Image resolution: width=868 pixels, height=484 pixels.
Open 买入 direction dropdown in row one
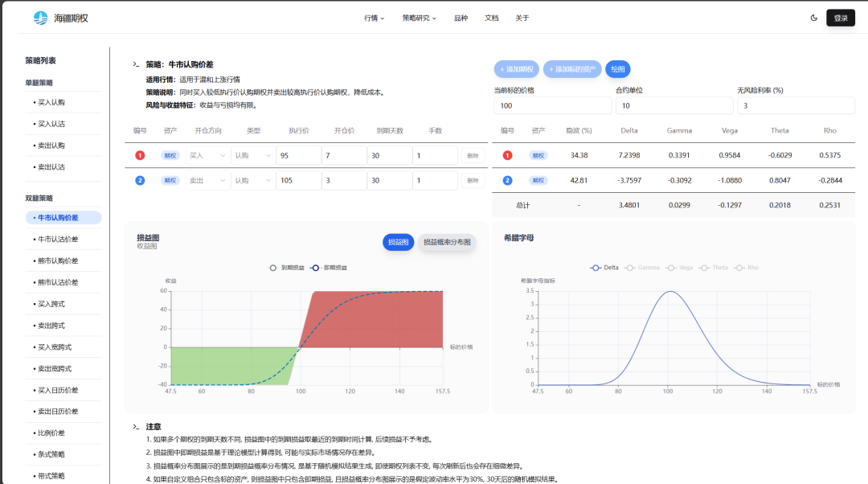tap(207, 156)
